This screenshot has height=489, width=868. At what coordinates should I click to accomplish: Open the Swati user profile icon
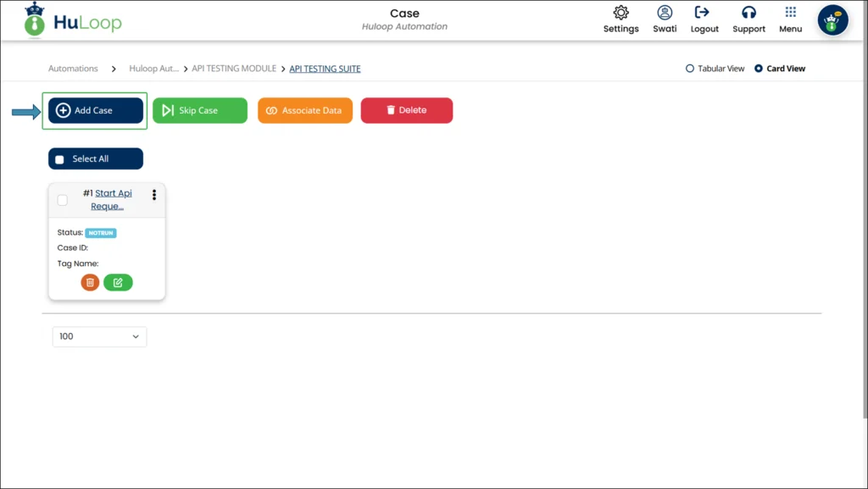(665, 13)
